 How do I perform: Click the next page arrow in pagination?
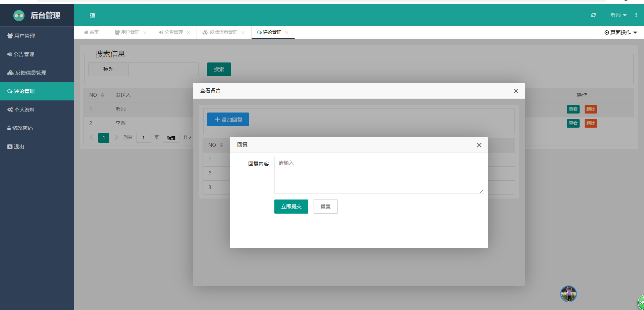tap(116, 137)
